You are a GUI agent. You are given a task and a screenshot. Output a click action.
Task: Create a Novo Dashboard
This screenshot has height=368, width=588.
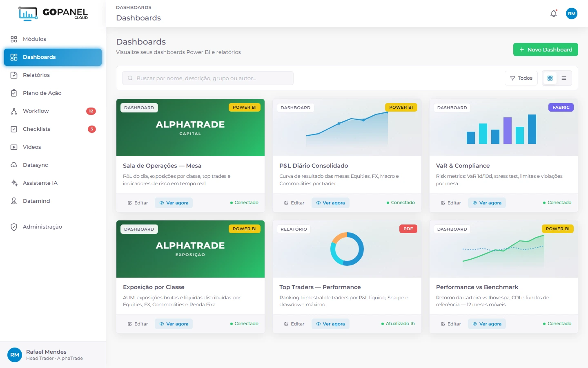coord(546,49)
